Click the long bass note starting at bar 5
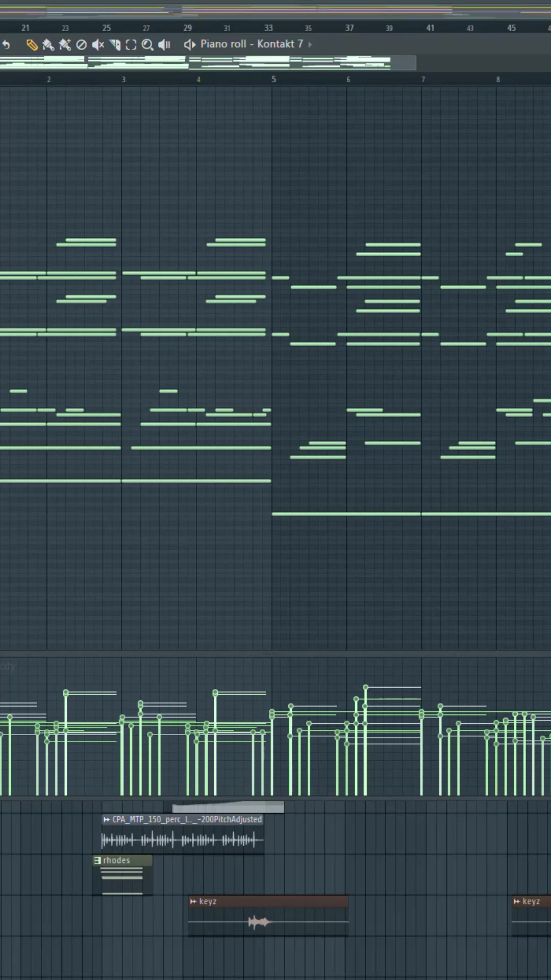Image resolution: width=551 pixels, height=980 pixels. click(x=346, y=514)
